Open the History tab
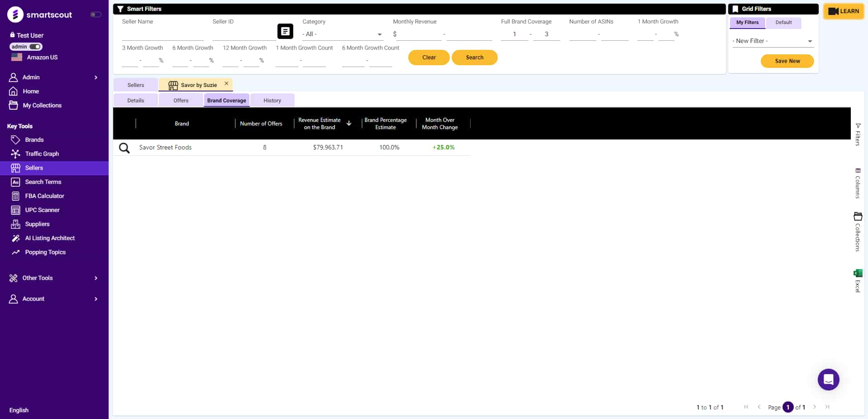Viewport: 868px width, 419px height. pyautogui.click(x=272, y=101)
